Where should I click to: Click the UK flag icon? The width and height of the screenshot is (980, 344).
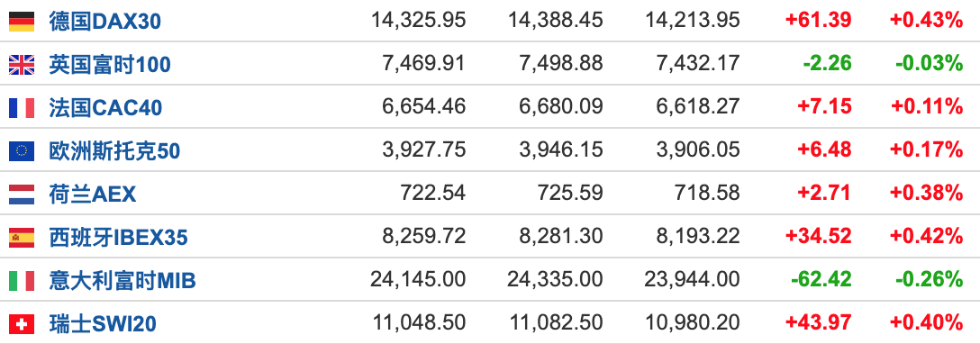pyautogui.click(x=22, y=64)
